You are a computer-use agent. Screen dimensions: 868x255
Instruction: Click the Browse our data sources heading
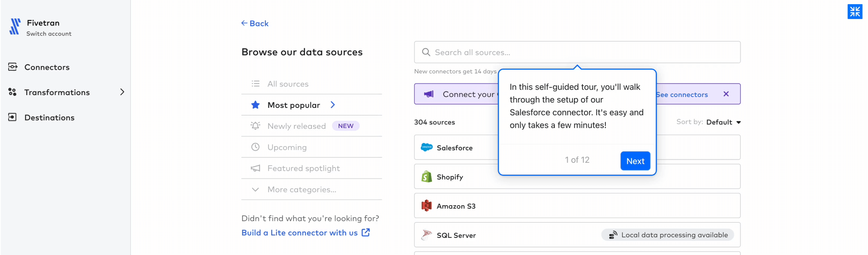[x=302, y=52]
